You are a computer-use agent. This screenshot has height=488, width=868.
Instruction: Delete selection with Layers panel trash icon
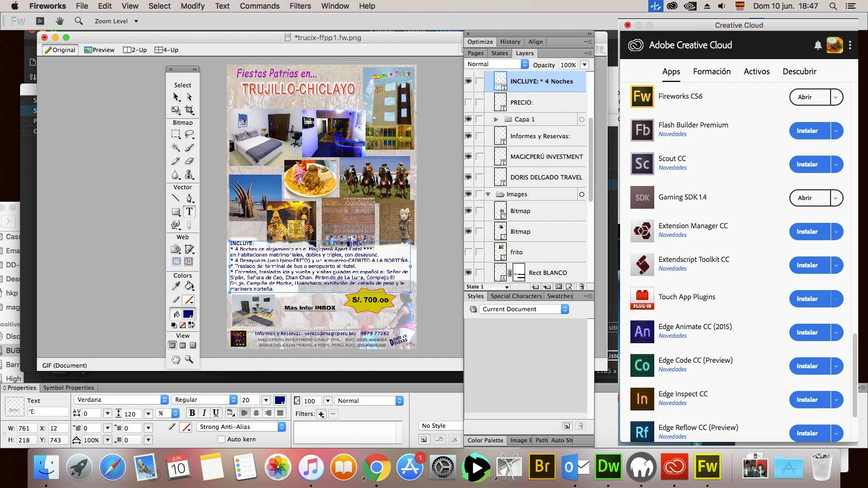[x=582, y=287]
